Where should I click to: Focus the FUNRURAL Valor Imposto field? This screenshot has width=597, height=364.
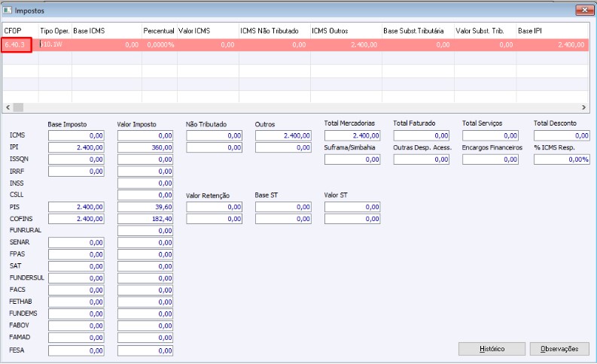coord(145,230)
